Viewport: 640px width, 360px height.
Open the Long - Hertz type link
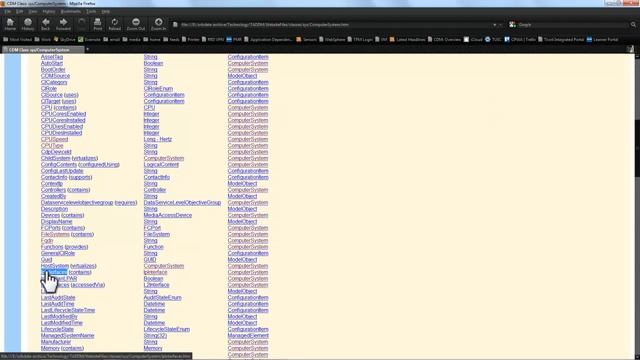158,139
